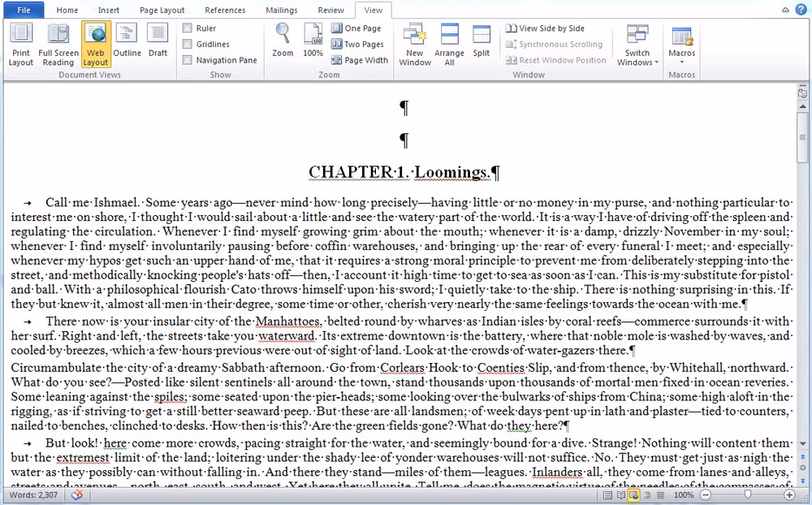Set zoom to 100% icon

click(313, 41)
